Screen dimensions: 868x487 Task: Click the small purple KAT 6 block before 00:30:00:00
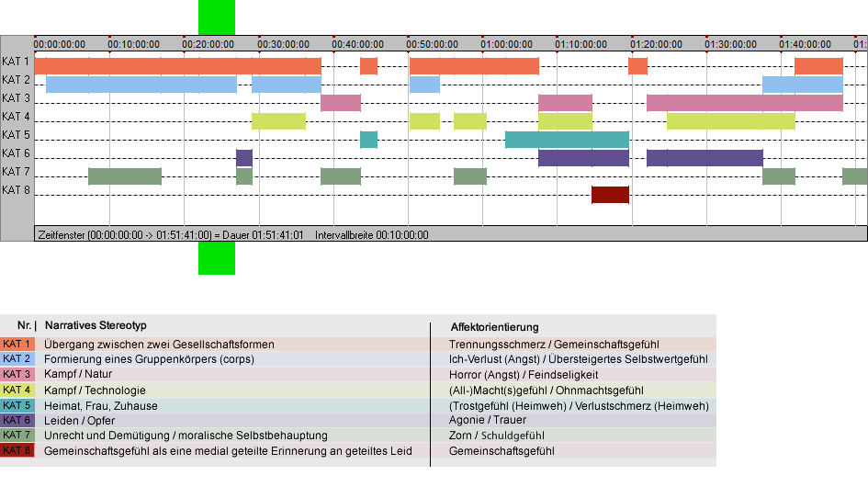pyautogui.click(x=244, y=158)
